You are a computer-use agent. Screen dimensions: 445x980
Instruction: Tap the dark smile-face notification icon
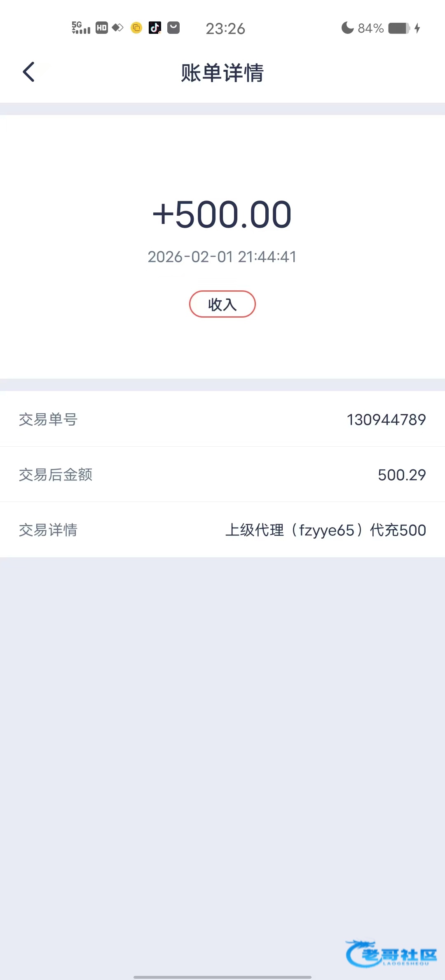pos(173,28)
